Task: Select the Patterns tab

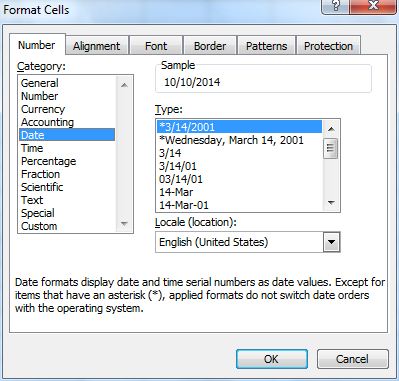Action: (266, 46)
